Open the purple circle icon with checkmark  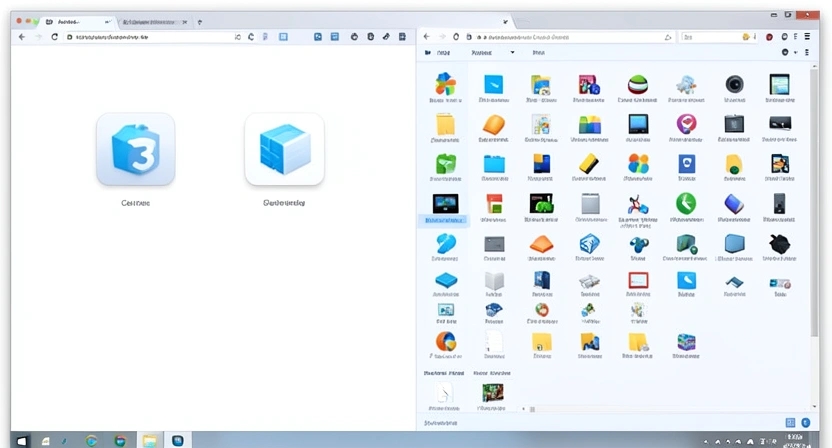point(686,124)
